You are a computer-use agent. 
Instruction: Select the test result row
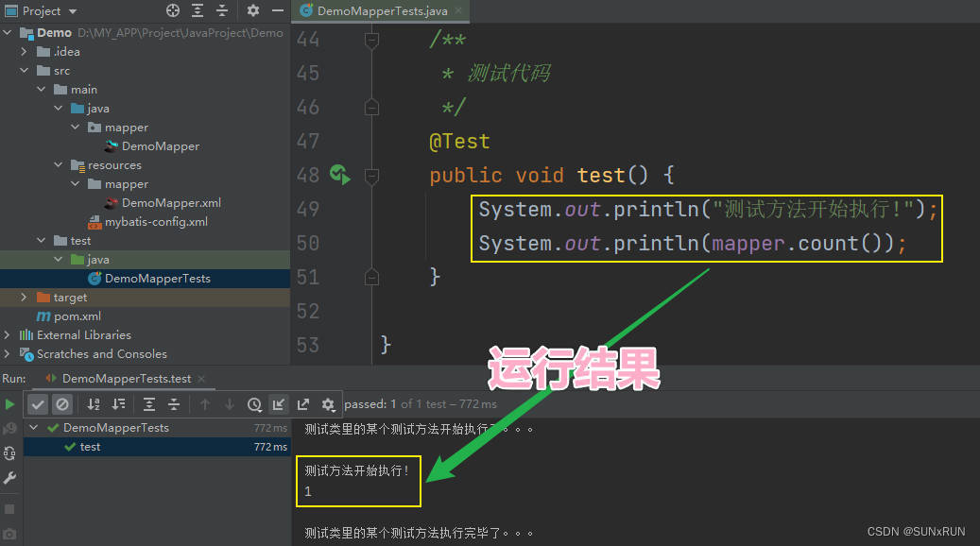tap(157, 447)
